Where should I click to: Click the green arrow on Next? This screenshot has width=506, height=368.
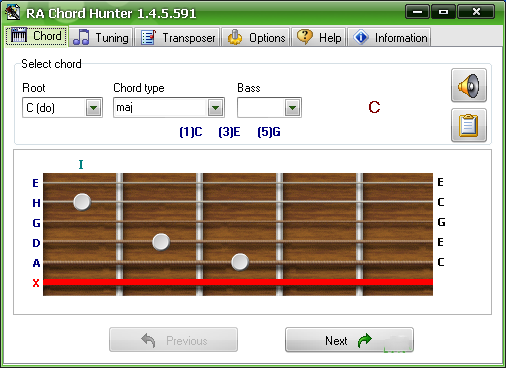pyautogui.click(x=364, y=340)
